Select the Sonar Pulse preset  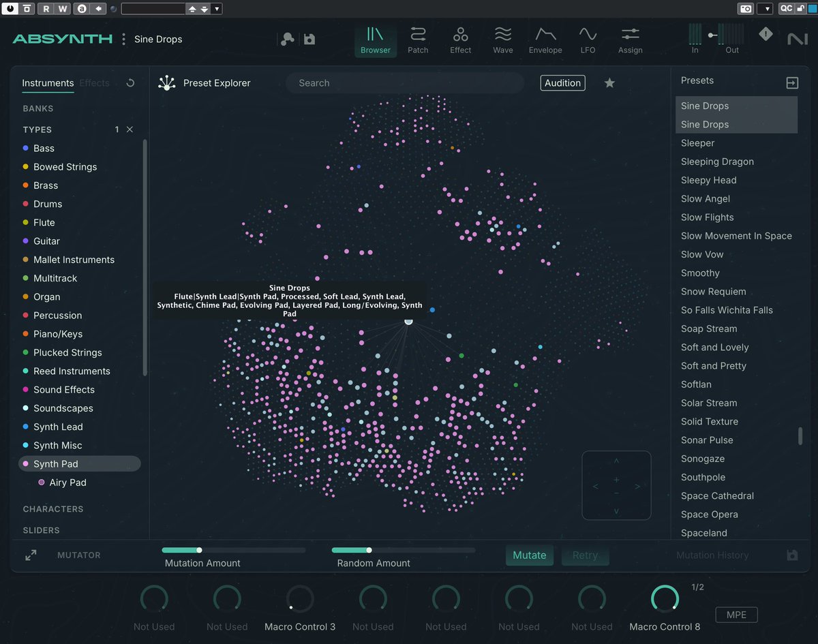[x=707, y=440]
